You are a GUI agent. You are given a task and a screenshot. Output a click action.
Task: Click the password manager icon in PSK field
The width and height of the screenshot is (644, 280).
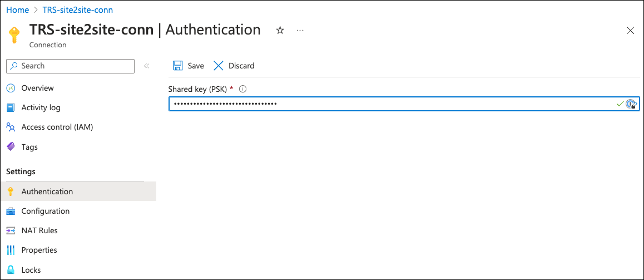(x=631, y=104)
